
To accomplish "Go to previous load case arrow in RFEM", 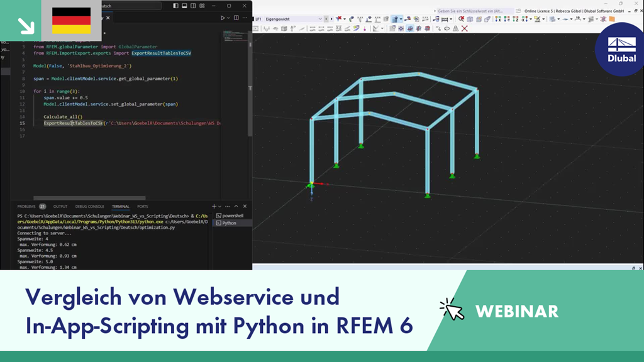I will click(x=326, y=19).
